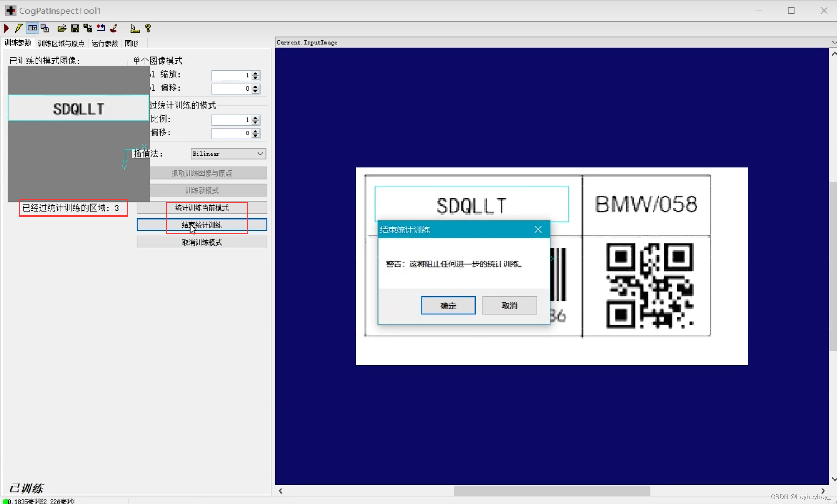Toggle the split image display view icon
Screen dimensions: 837x504
33,28
